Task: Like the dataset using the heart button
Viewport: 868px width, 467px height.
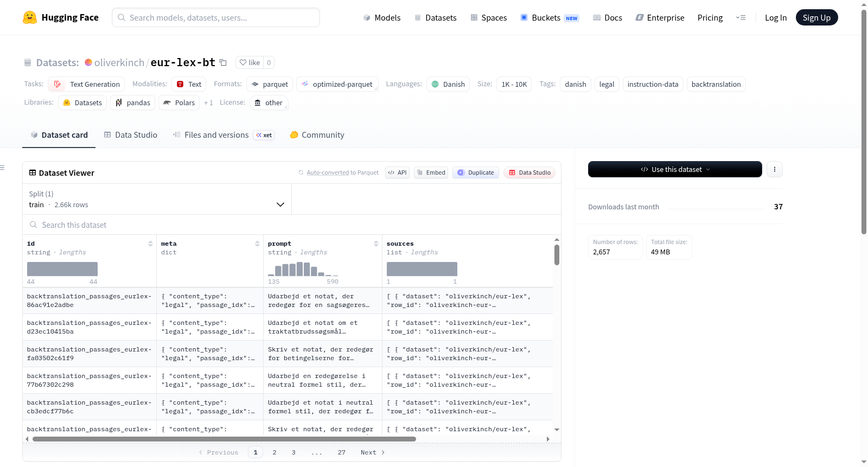Action: [250, 62]
